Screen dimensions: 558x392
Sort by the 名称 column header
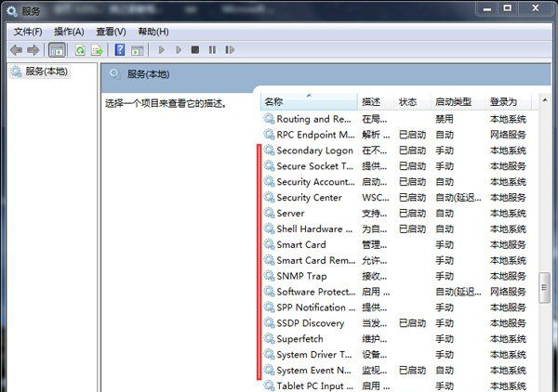click(310, 102)
